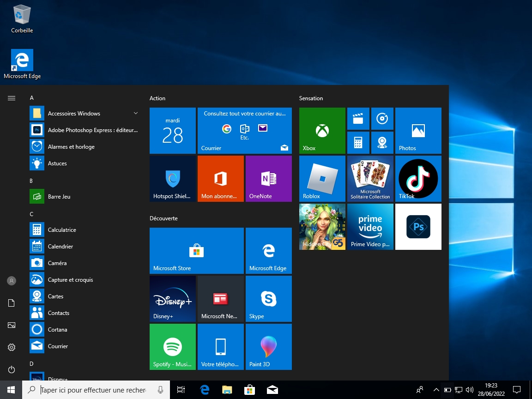Image resolution: width=532 pixels, height=399 pixels.
Task: Open the Skype tile
Action: tap(268, 298)
